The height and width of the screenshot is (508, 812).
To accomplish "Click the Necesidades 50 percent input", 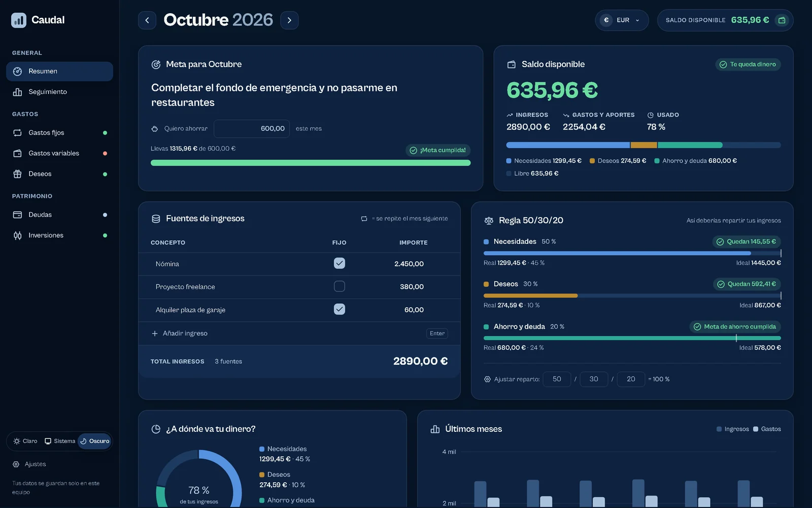I will (557, 379).
